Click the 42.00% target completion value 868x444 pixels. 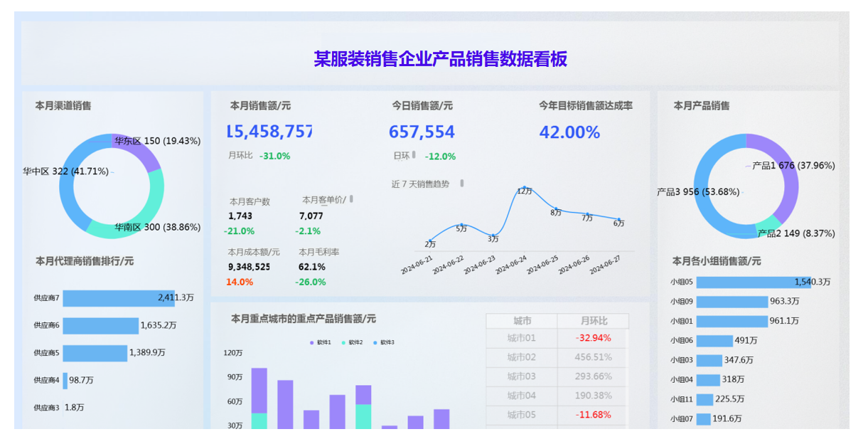click(569, 132)
